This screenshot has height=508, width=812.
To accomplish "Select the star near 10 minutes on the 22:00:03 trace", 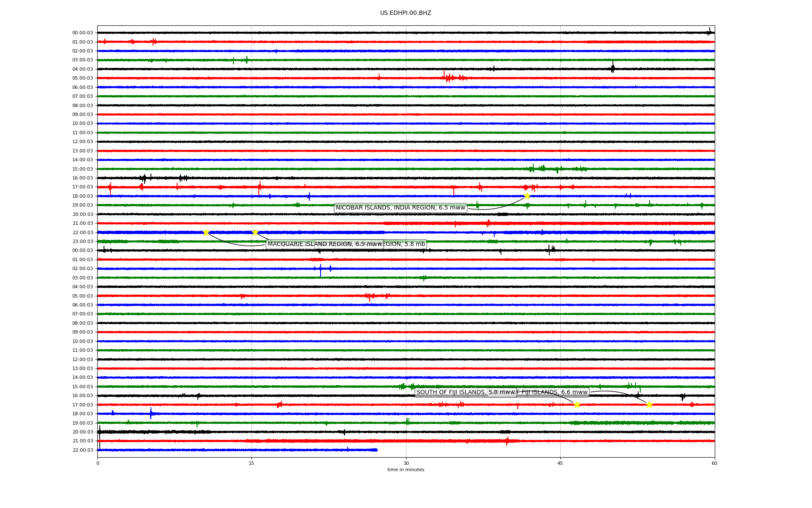I will (x=206, y=232).
